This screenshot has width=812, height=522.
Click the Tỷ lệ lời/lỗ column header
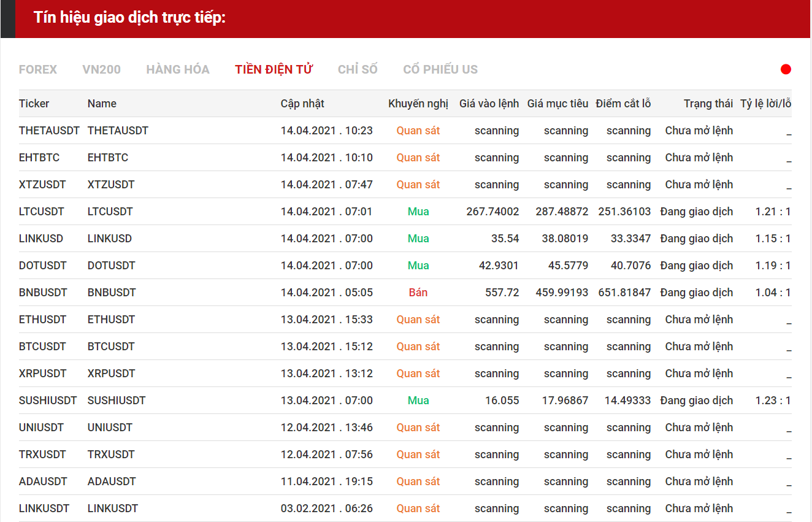(x=766, y=104)
